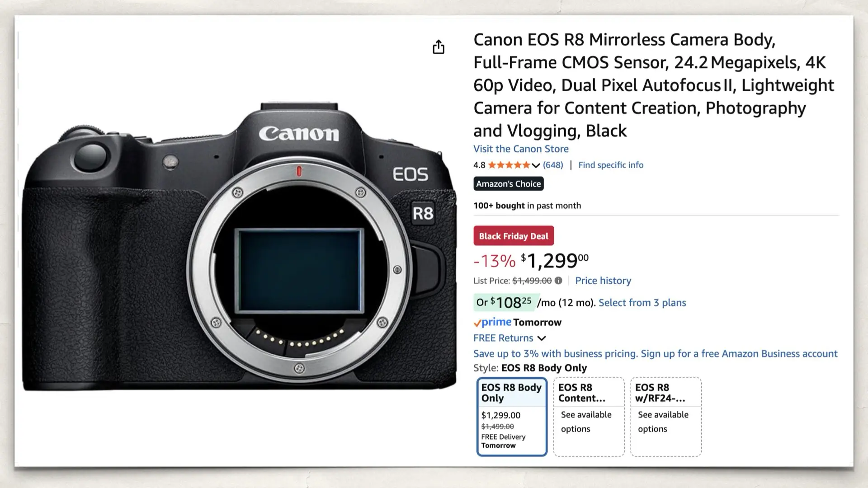This screenshot has height=488, width=868.
Task: Expand the star rating breakdown dropdown
Action: point(535,165)
